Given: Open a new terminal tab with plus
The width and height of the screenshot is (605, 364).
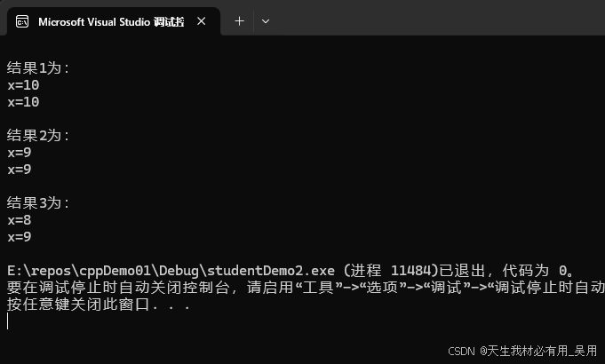Looking at the screenshot, I should click(x=239, y=21).
